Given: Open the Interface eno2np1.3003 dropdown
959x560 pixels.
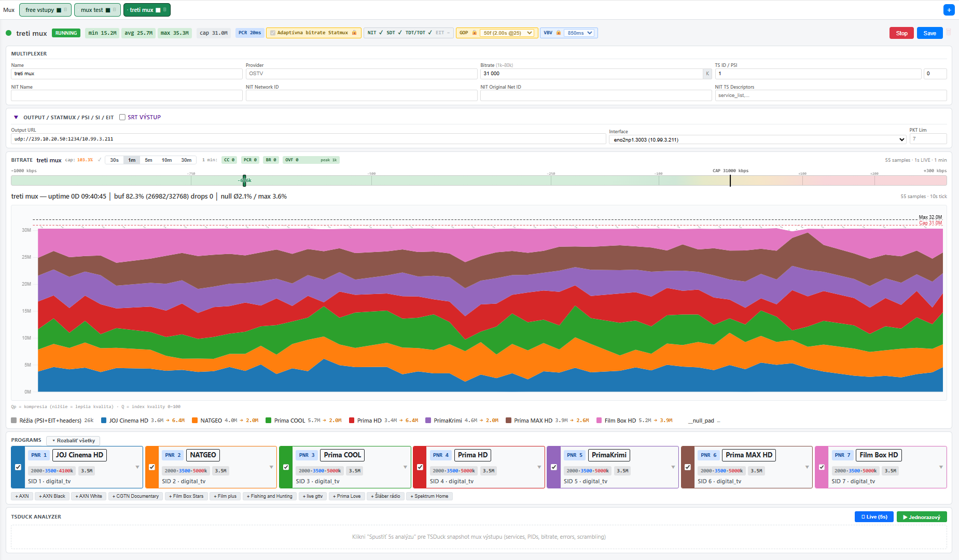Looking at the screenshot, I should point(758,139).
